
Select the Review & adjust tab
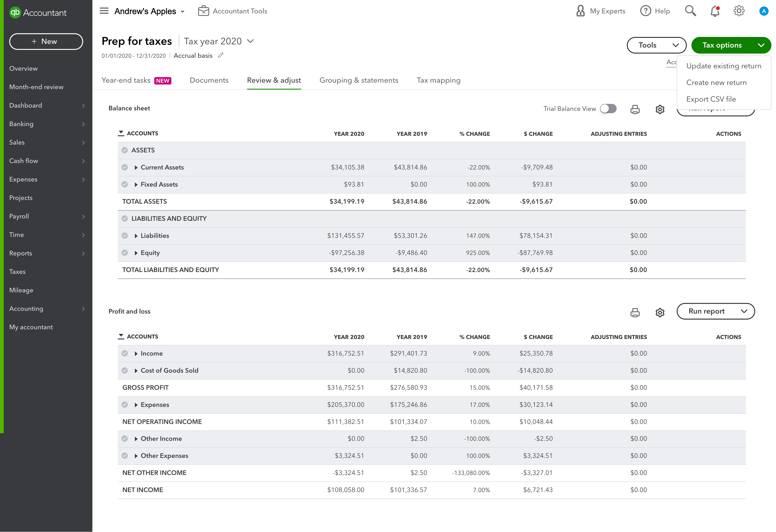click(x=274, y=80)
